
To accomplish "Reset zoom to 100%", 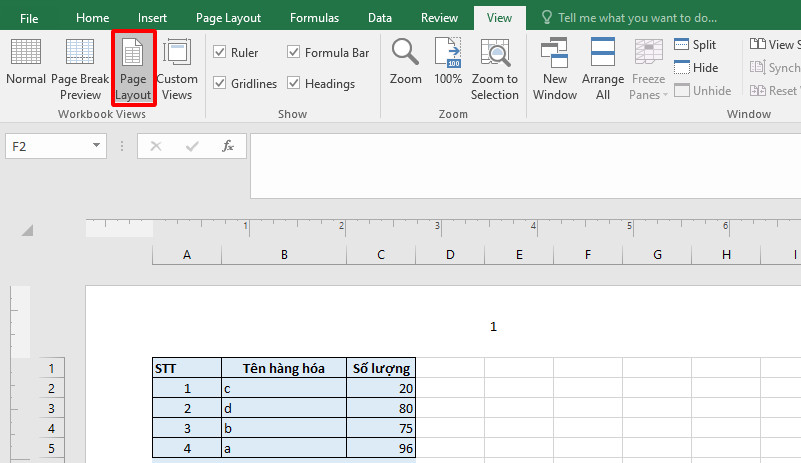I will pyautogui.click(x=448, y=62).
